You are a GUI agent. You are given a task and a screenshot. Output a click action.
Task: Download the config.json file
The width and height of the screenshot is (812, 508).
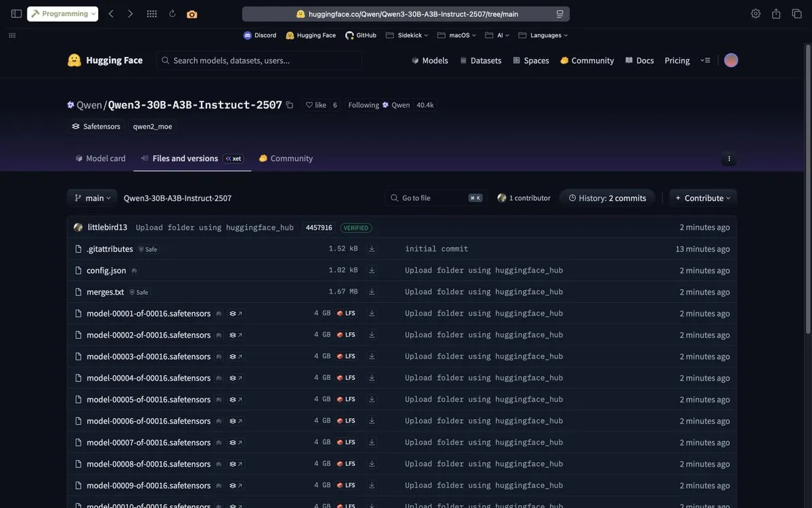[371, 270]
